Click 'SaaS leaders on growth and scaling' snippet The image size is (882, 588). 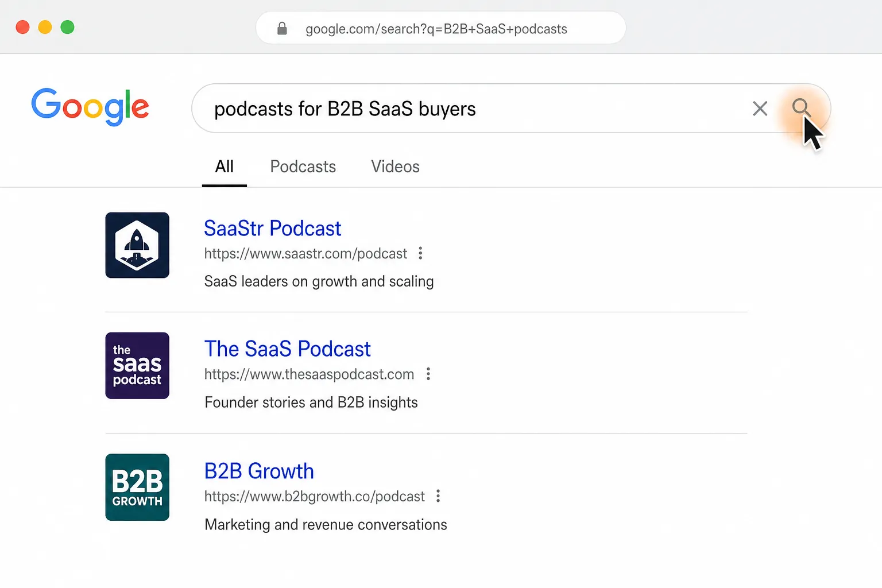point(319,281)
